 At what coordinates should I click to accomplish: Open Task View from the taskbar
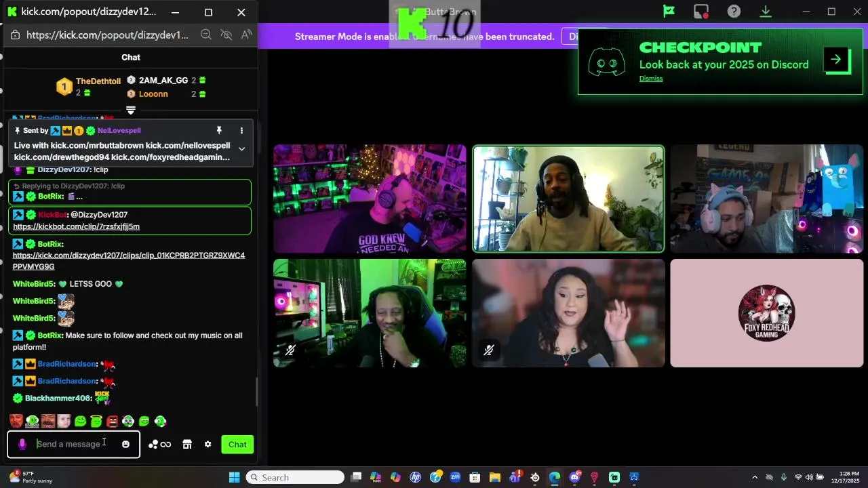356,477
